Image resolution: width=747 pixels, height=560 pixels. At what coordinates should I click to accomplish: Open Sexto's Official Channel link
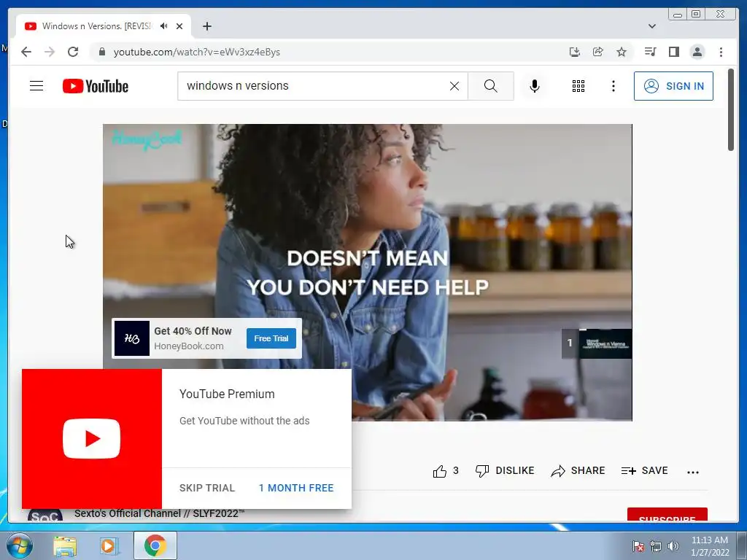[159, 514]
